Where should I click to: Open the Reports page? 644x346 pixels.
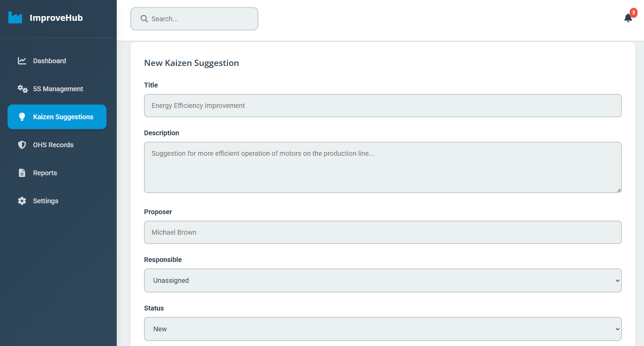(x=45, y=172)
